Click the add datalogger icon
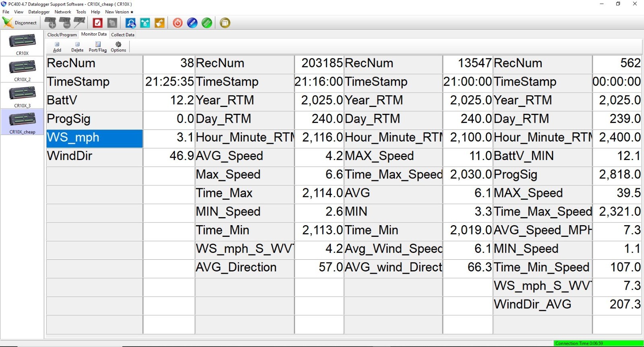Viewport: 644px width, 347px height. click(x=51, y=23)
